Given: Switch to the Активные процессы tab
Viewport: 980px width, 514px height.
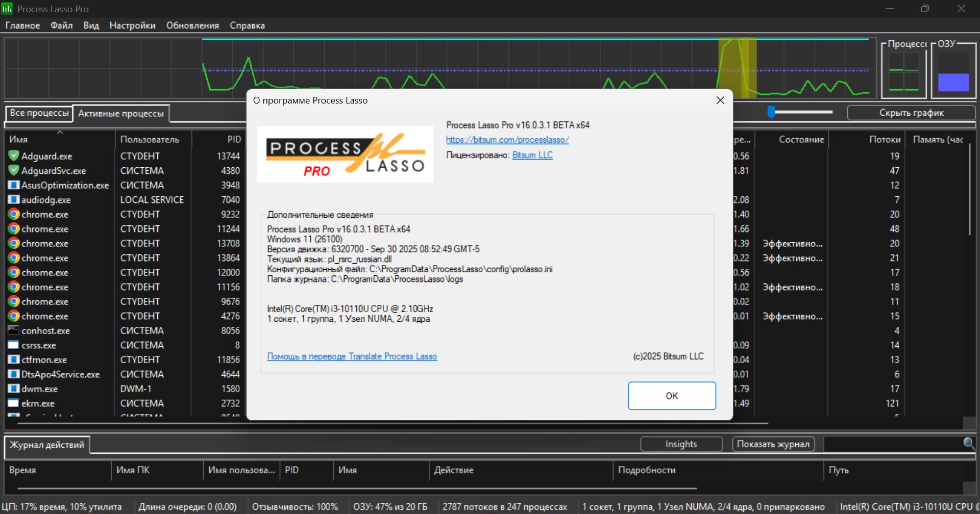Looking at the screenshot, I should click(121, 114).
